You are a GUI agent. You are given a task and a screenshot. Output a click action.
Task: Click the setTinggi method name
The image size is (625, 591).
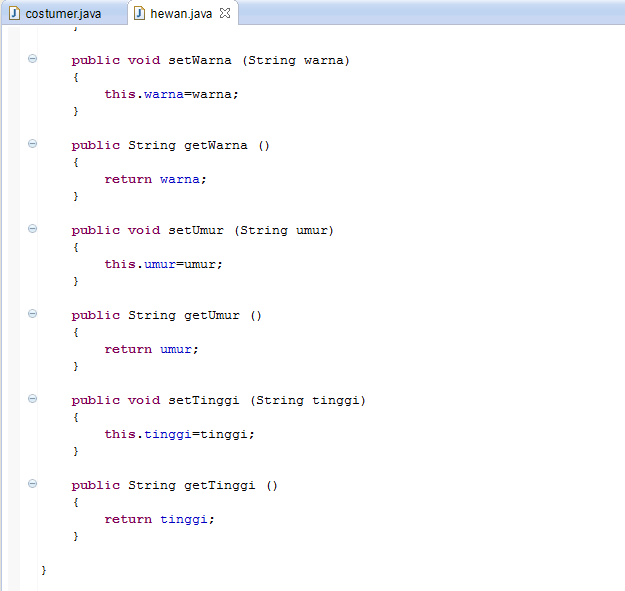[x=204, y=401]
